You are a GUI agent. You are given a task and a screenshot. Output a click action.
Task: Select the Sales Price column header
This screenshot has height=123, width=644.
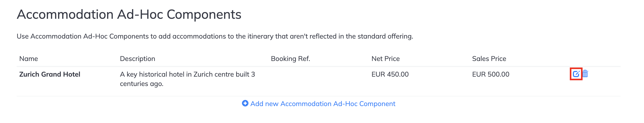click(489, 59)
